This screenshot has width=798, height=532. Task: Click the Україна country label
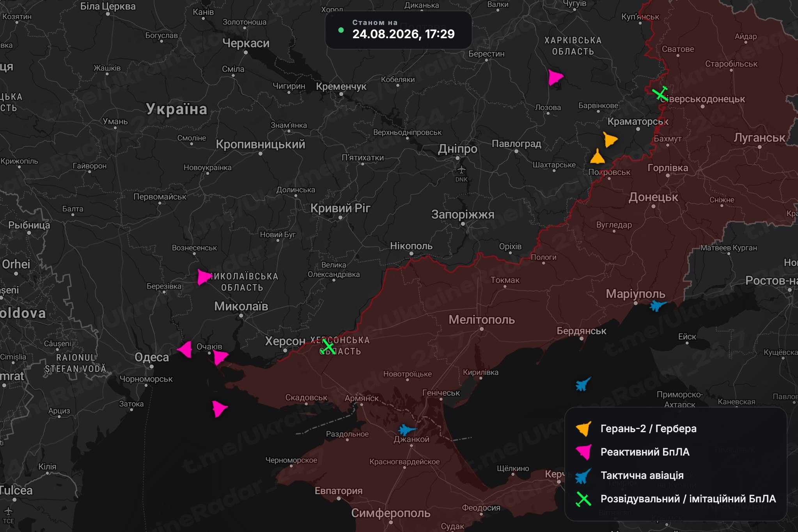(176, 109)
